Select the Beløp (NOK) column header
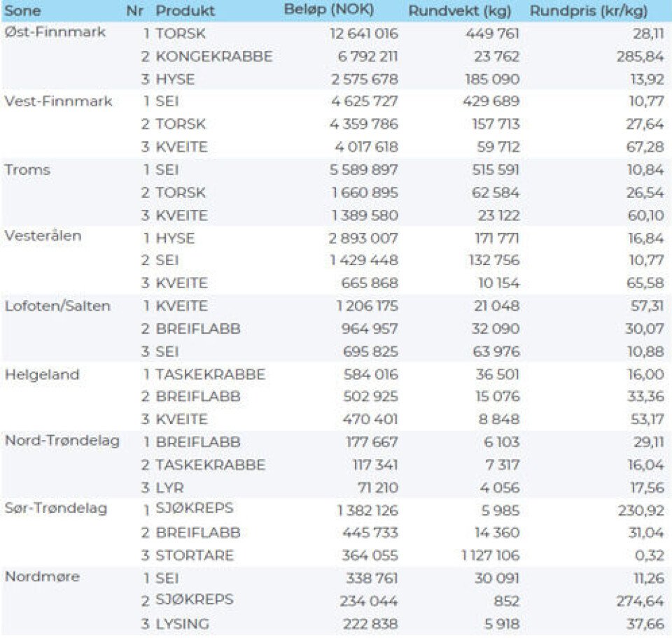The image size is (672, 638). pos(329,10)
